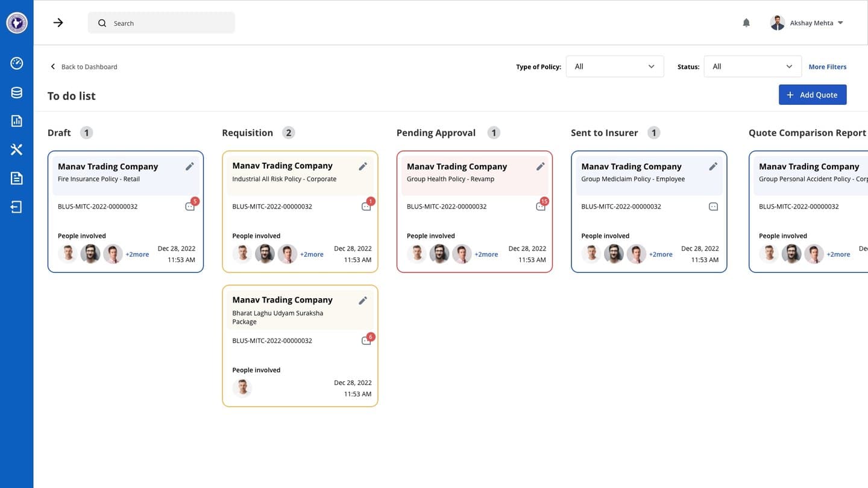This screenshot has height=488, width=868.
Task: Click the Sent to Insurer count badge
Action: (x=653, y=133)
